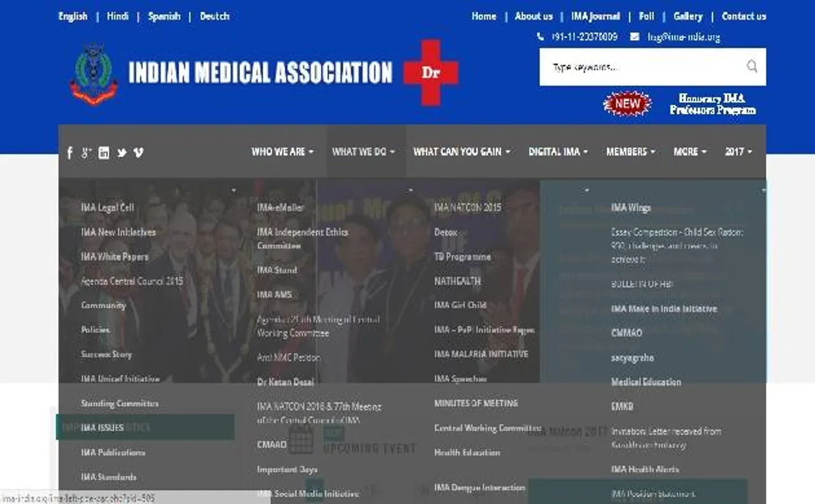Select NATHEALTH menu item
815x504 pixels.
pos(457,281)
